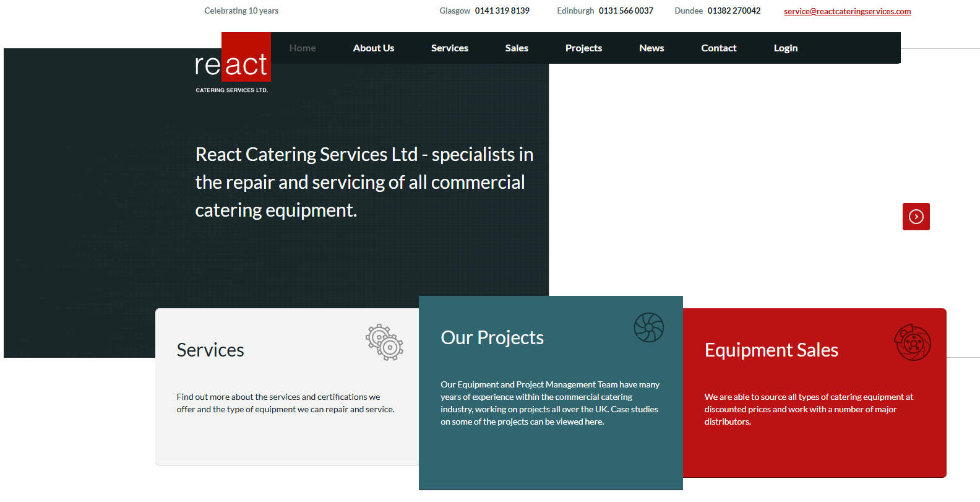Open the Our Projects card heading
This screenshot has height=502, width=980.
pos(492,338)
